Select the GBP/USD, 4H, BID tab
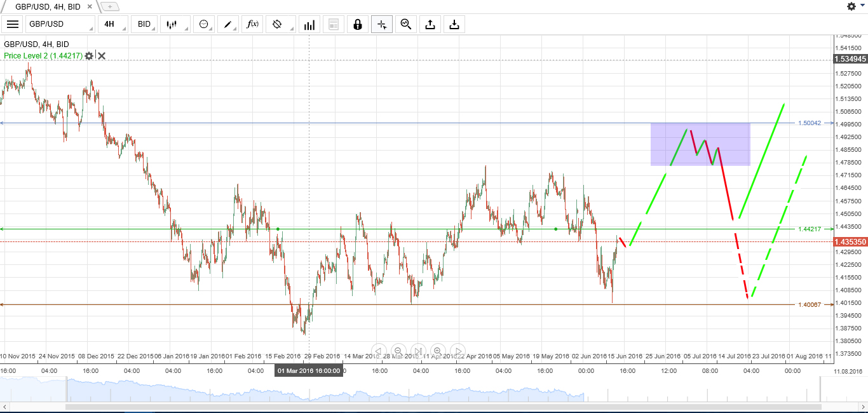868x413 pixels. point(48,6)
